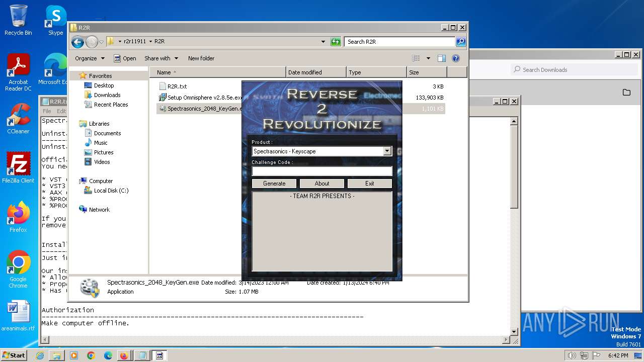644x362 pixels.
Task: Click the folder icon in the background Downloads window
Action: (626, 93)
